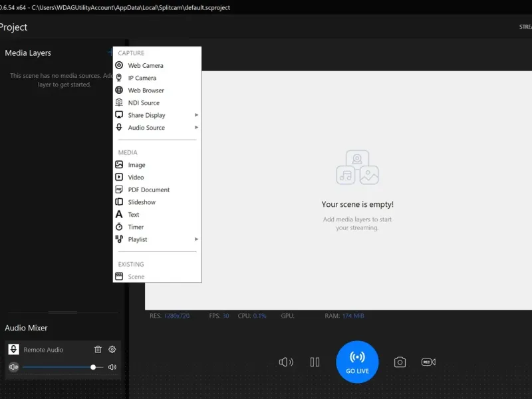
Task: Mute Remote Audio via mute toggle
Action: point(13,367)
